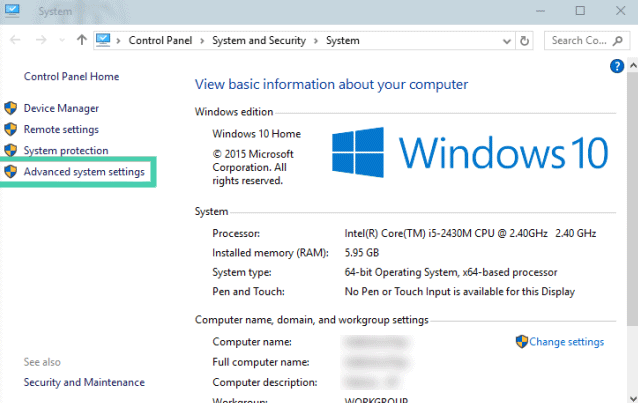Click the System window title bar icon
The width and height of the screenshot is (638, 403).
point(12,11)
